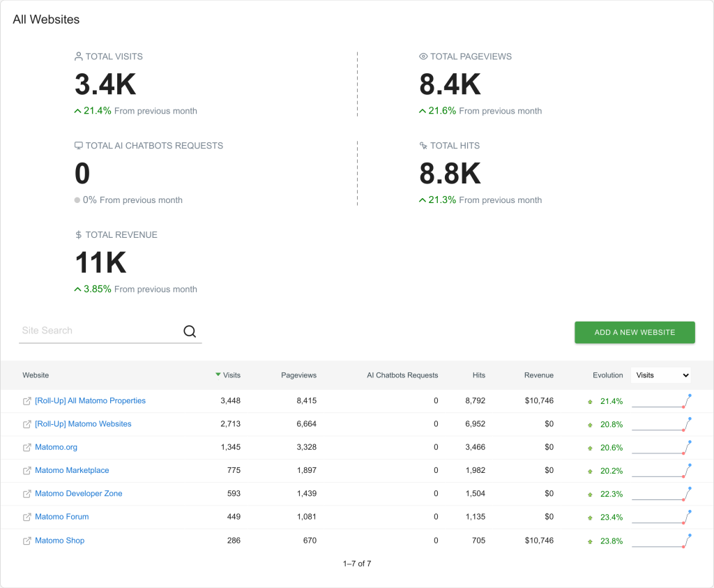The width and height of the screenshot is (714, 588).
Task: Click external link icon beside Matomo Marketplace
Action: 27,471
